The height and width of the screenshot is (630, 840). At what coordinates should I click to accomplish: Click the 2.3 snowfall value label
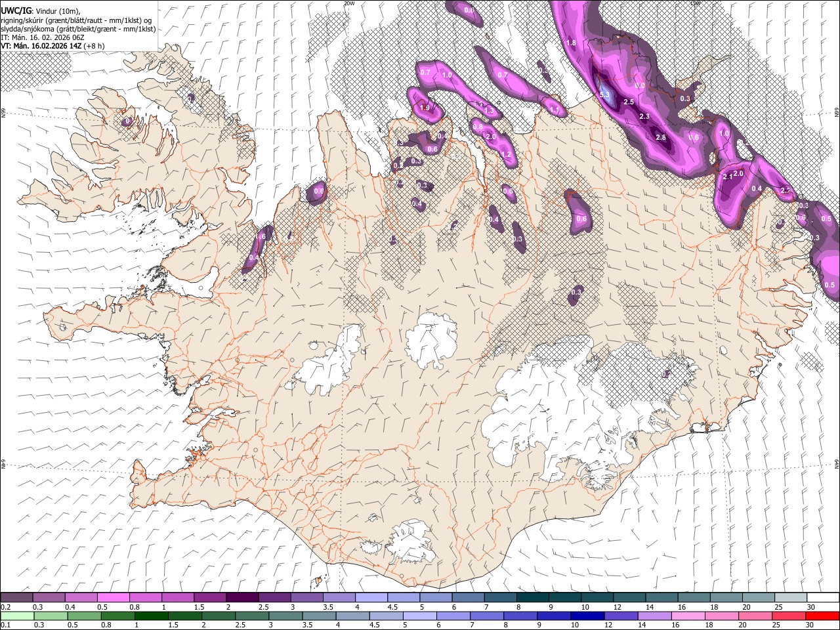644,117
